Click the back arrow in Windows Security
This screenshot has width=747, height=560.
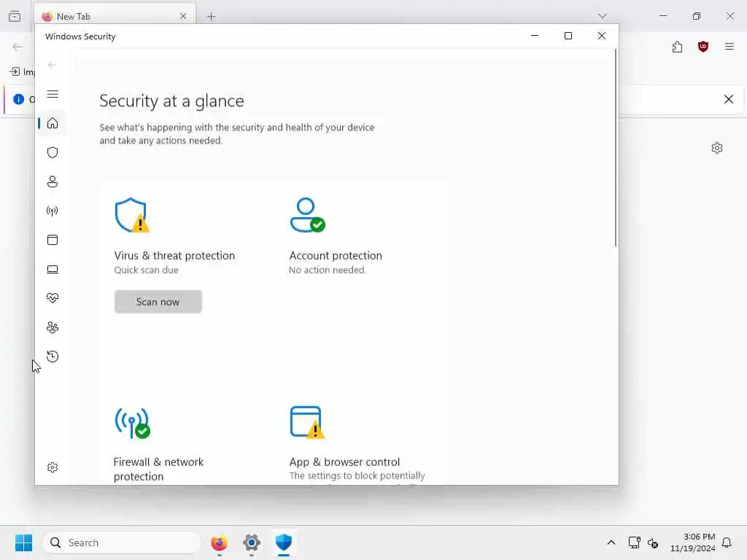(53, 65)
